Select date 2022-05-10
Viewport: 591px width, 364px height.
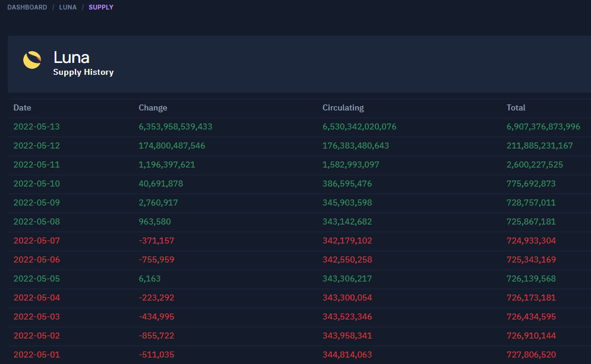pos(37,183)
